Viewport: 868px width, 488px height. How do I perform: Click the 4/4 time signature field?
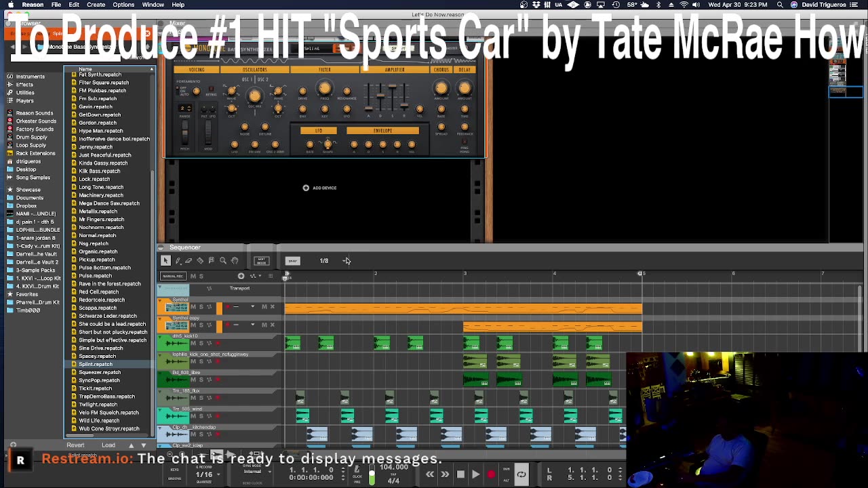[x=393, y=481]
